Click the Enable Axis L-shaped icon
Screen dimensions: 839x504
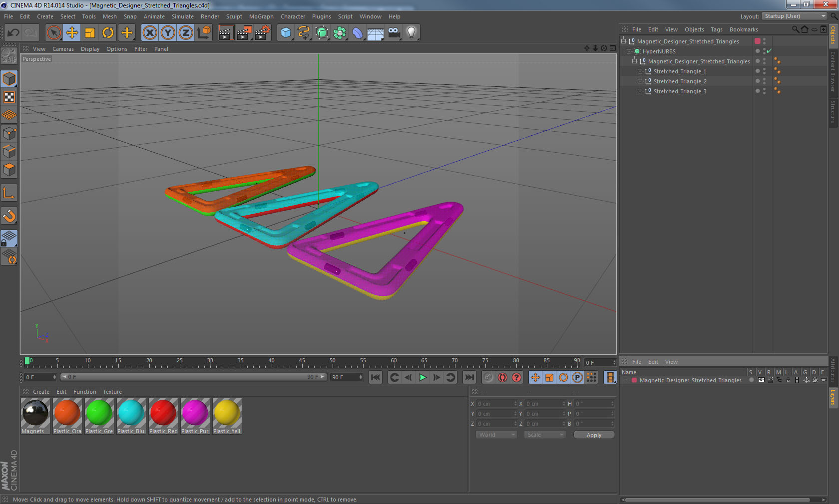(x=9, y=193)
